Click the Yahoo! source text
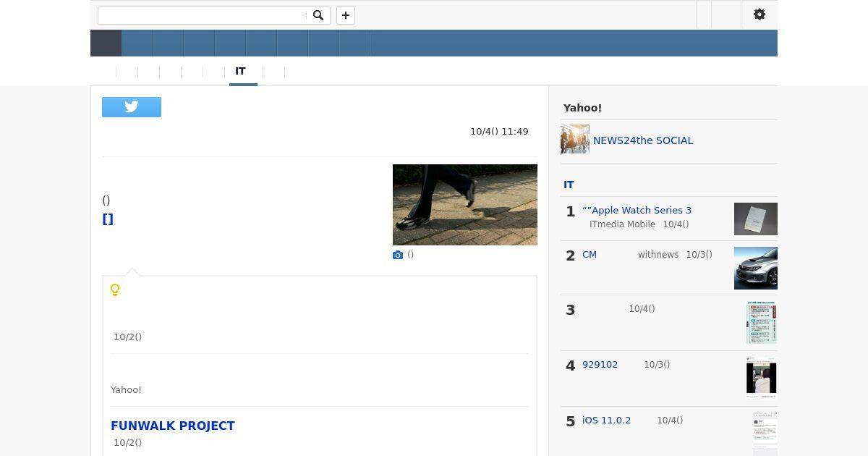This screenshot has width=868, height=456. [x=126, y=389]
